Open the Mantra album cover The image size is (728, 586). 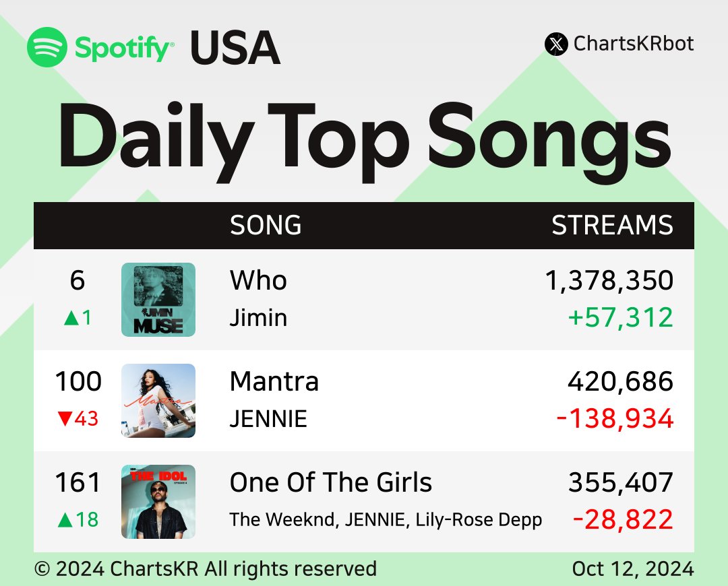click(158, 401)
